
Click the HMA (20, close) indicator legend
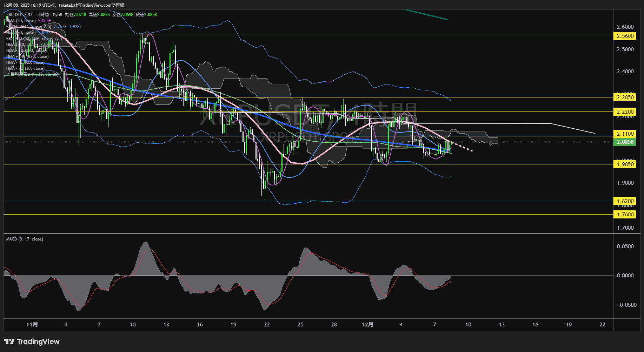[x=21, y=21]
